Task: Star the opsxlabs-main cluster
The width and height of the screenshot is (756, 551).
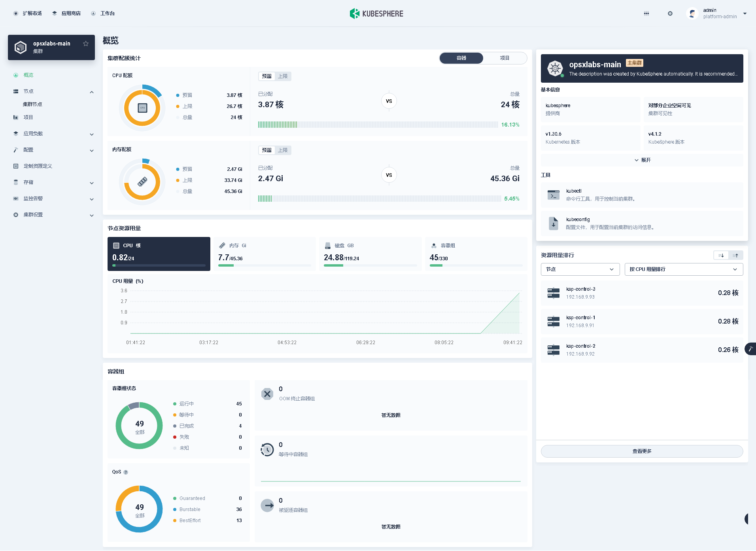Action: [86, 44]
